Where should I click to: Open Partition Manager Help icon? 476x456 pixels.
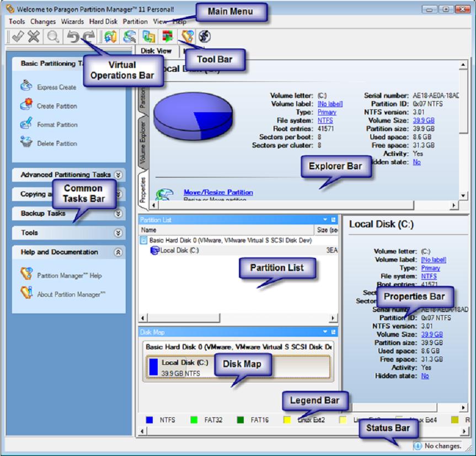pyautogui.click(x=26, y=274)
